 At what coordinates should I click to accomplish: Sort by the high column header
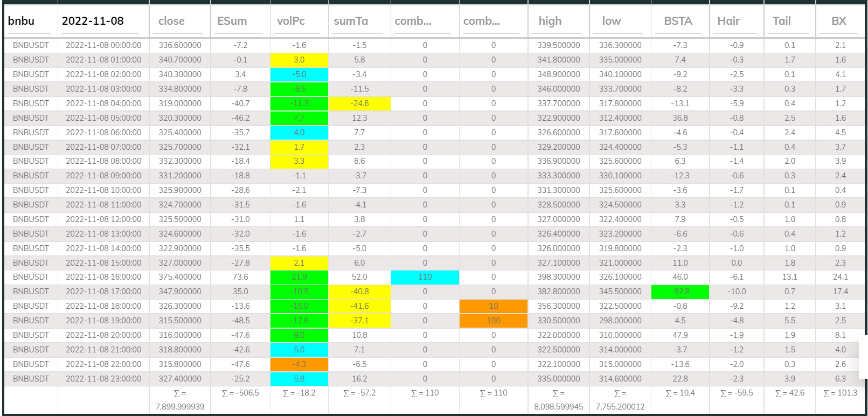pyautogui.click(x=550, y=21)
